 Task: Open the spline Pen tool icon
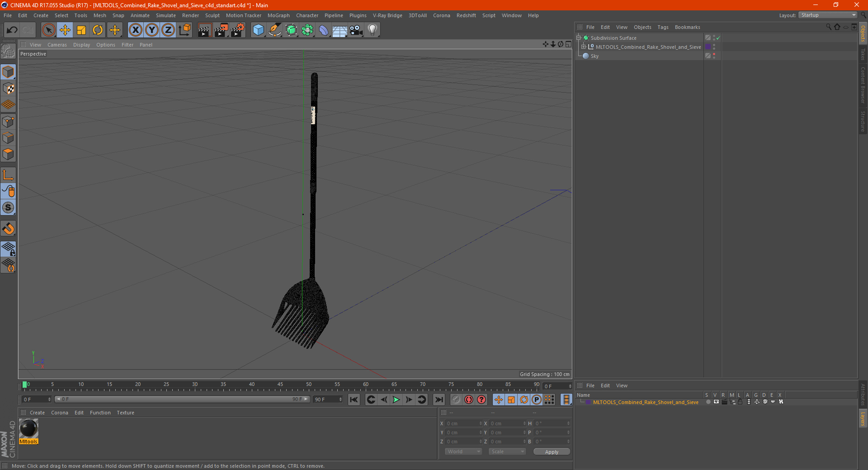pyautogui.click(x=275, y=30)
